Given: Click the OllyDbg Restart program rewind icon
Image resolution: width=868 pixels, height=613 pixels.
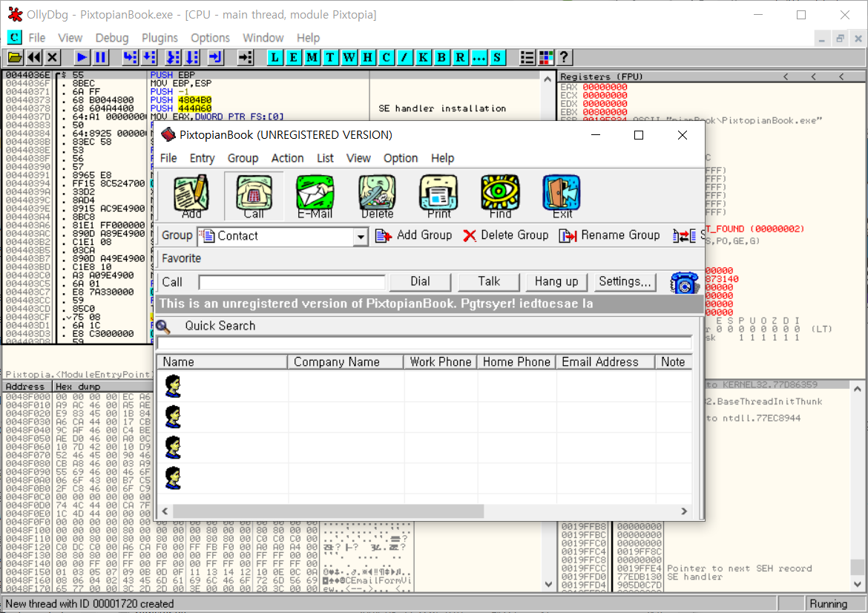Looking at the screenshot, I should click(34, 57).
